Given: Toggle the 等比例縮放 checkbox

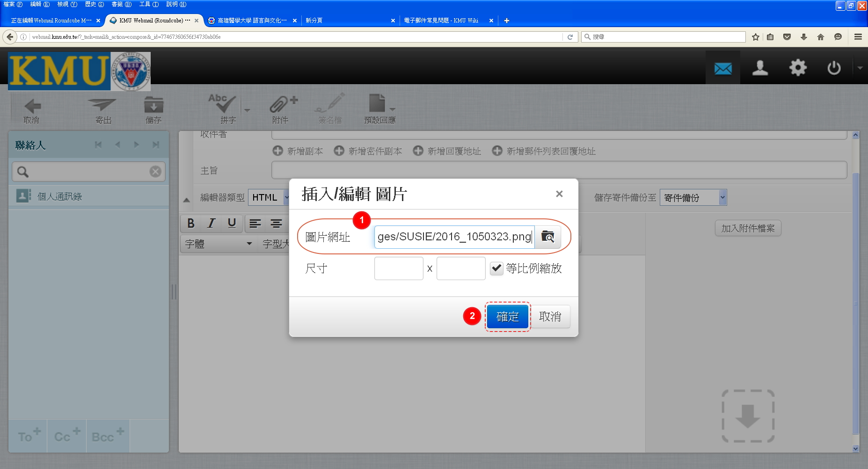Looking at the screenshot, I should pyautogui.click(x=496, y=268).
